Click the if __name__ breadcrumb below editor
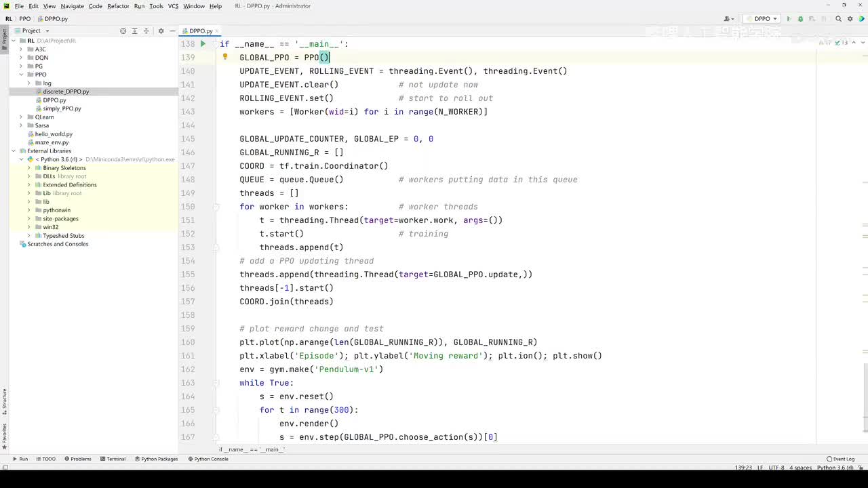Image resolution: width=868 pixels, height=488 pixels. point(252,449)
